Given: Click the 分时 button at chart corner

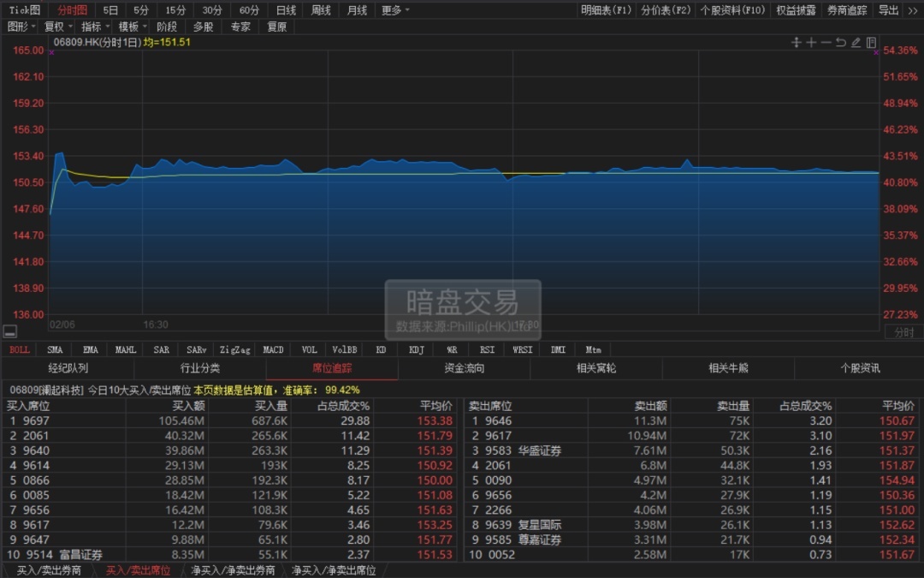Looking at the screenshot, I should pyautogui.click(x=903, y=332).
